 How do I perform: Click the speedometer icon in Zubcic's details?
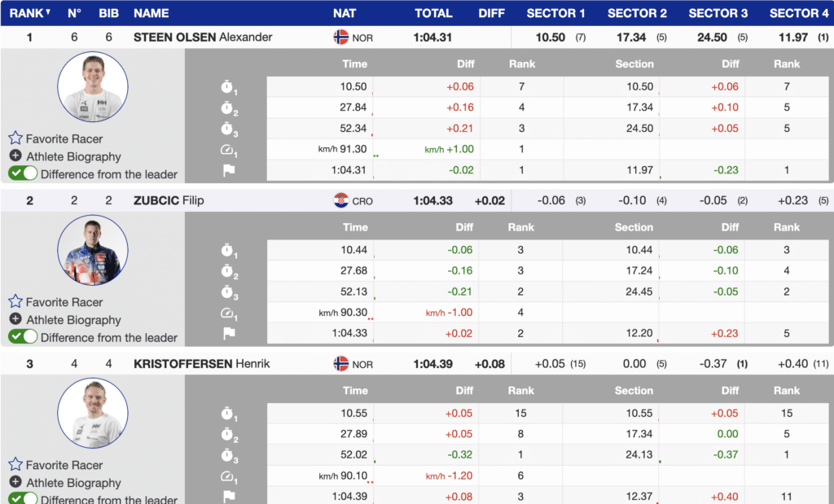(x=229, y=313)
